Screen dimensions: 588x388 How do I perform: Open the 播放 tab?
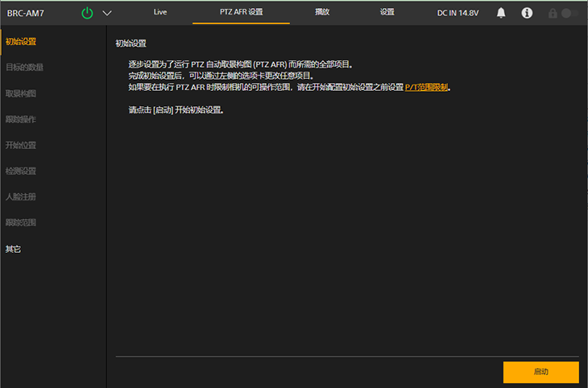click(x=321, y=12)
